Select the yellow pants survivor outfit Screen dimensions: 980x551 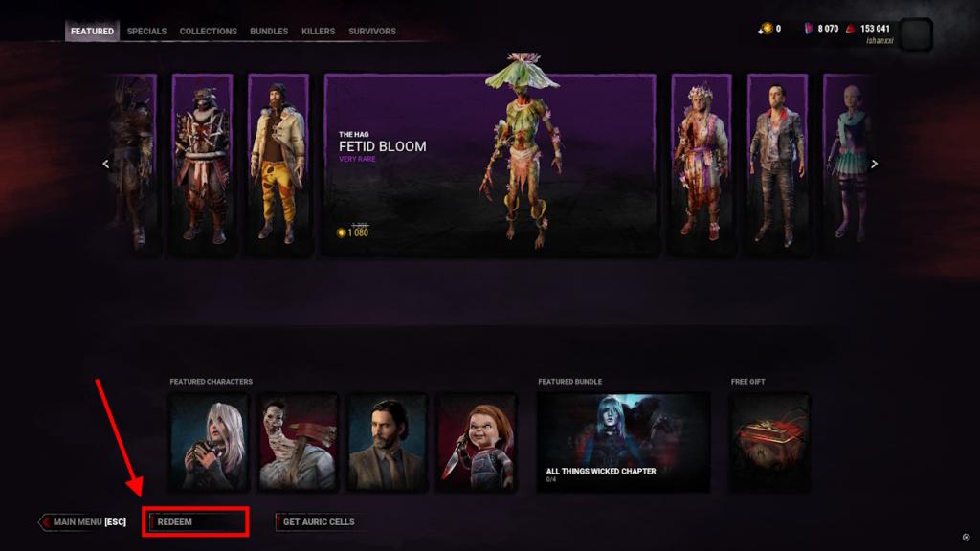pyautogui.click(x=278, y=164)
